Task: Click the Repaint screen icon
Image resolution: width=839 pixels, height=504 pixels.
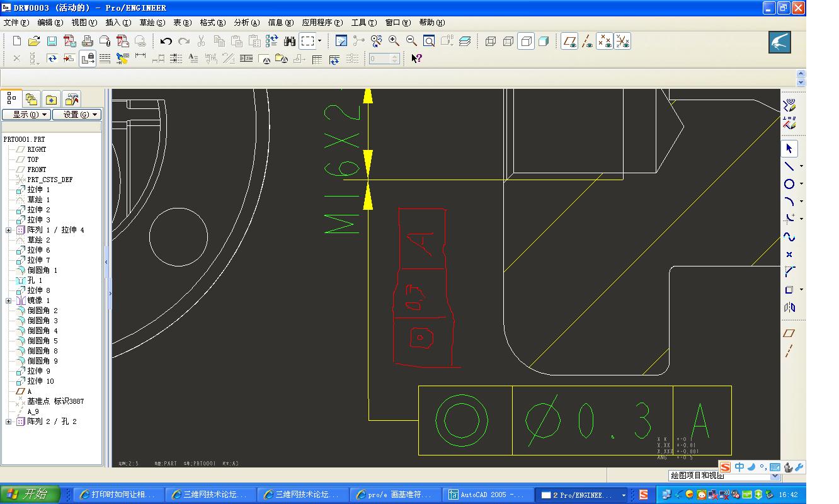Action: tap(341, 42)
